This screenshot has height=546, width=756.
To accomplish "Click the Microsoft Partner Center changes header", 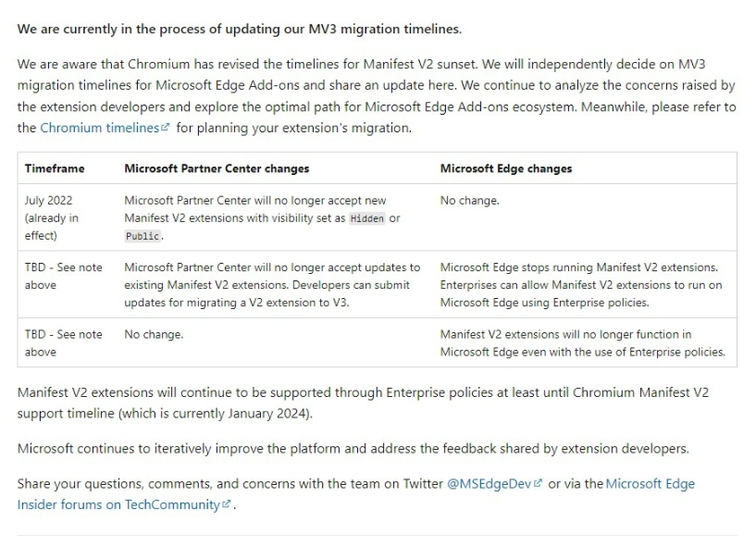I will point(217,168).
